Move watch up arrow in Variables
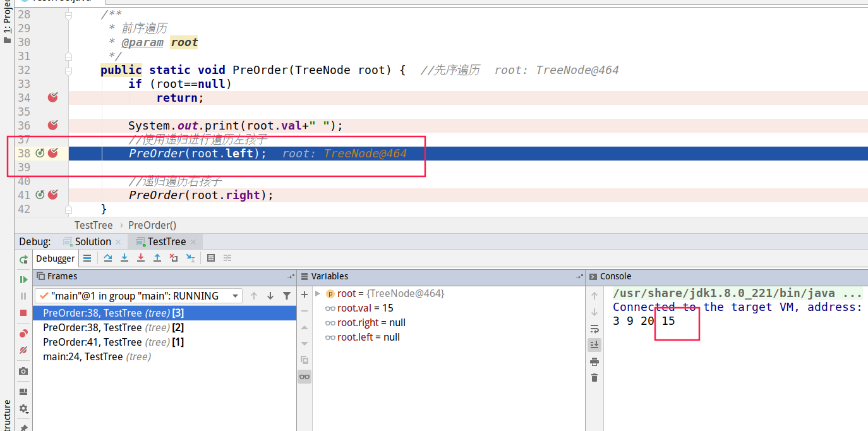 coord(304,327)
